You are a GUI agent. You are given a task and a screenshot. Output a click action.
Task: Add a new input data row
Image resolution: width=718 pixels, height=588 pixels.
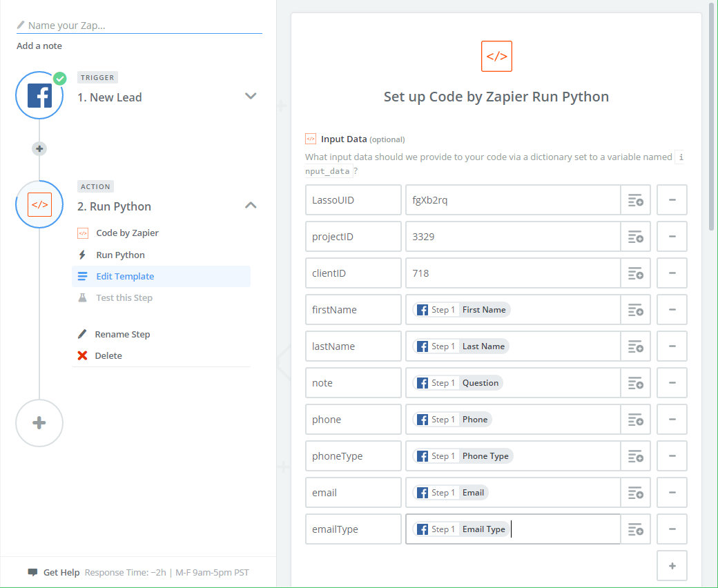click(672, 566)
